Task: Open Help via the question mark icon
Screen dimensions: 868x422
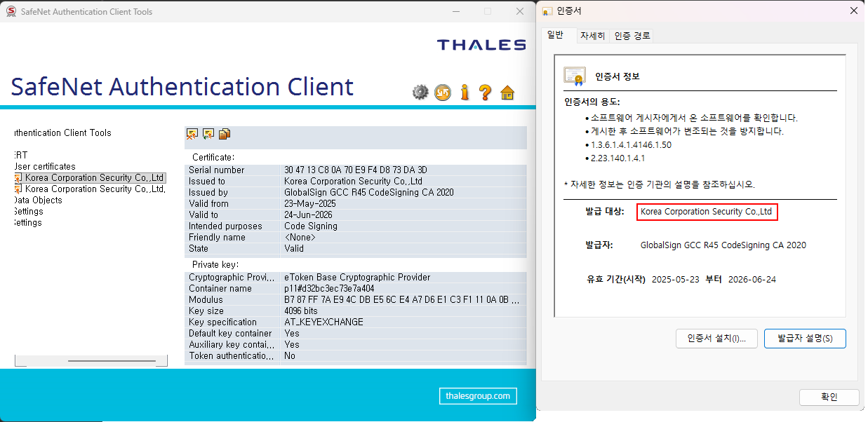Action: [x=485, y=92]
